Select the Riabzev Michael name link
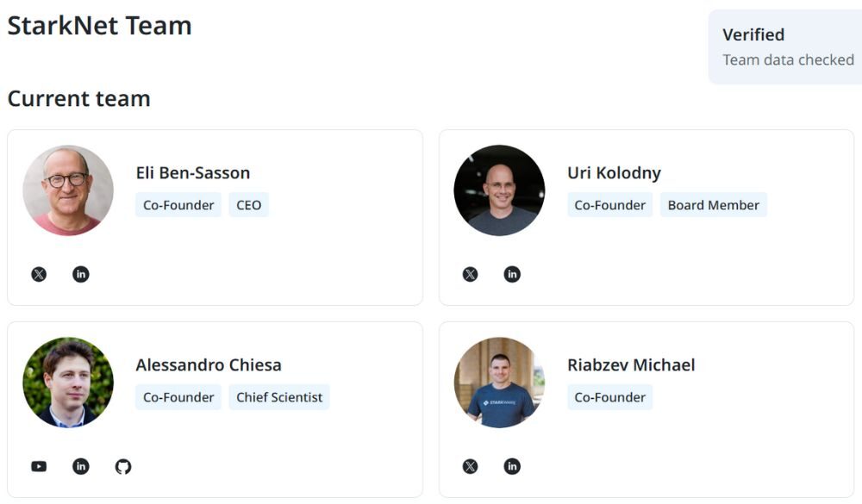Viewport: 862px width, 504px height. [631, 365]
